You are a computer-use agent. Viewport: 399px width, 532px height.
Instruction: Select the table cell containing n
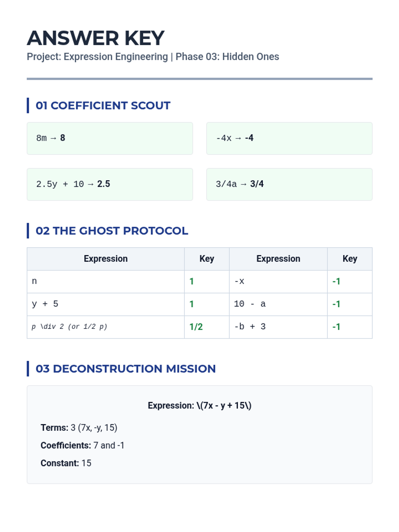pos(106,282)
